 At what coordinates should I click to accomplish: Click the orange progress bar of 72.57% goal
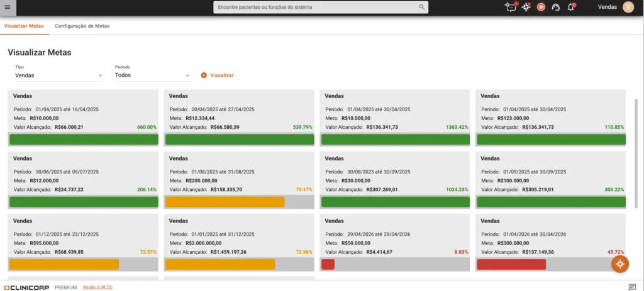[x=64, y=265]
